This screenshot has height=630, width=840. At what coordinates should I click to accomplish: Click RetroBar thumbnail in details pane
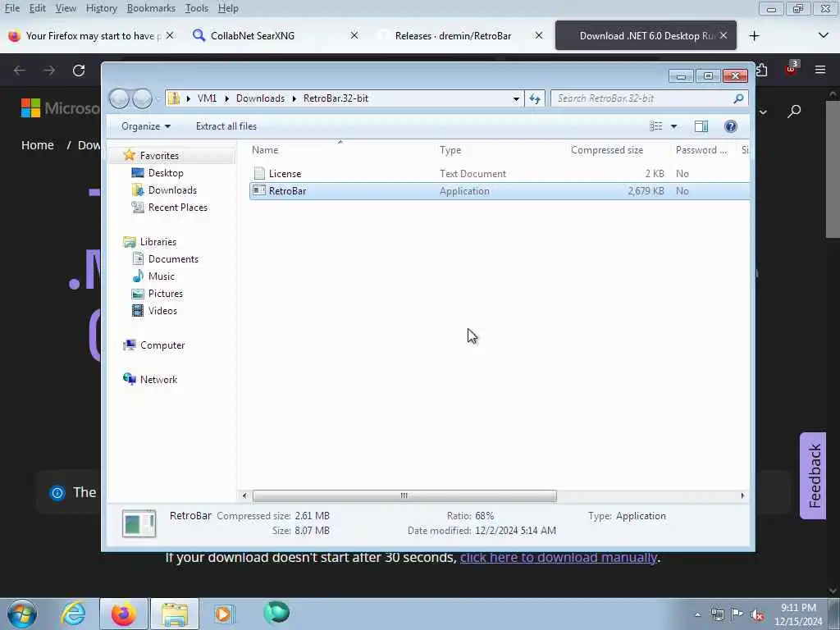(139, 523)
